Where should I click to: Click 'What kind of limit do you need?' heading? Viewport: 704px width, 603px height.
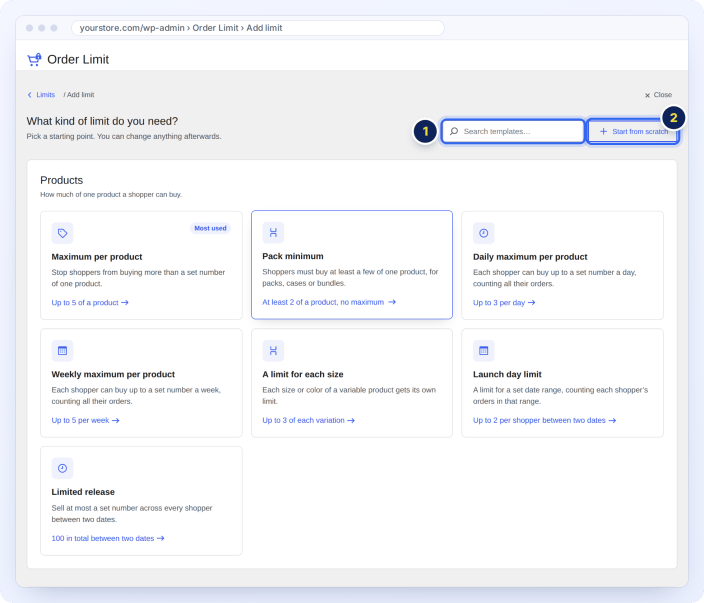coord(102,121)
